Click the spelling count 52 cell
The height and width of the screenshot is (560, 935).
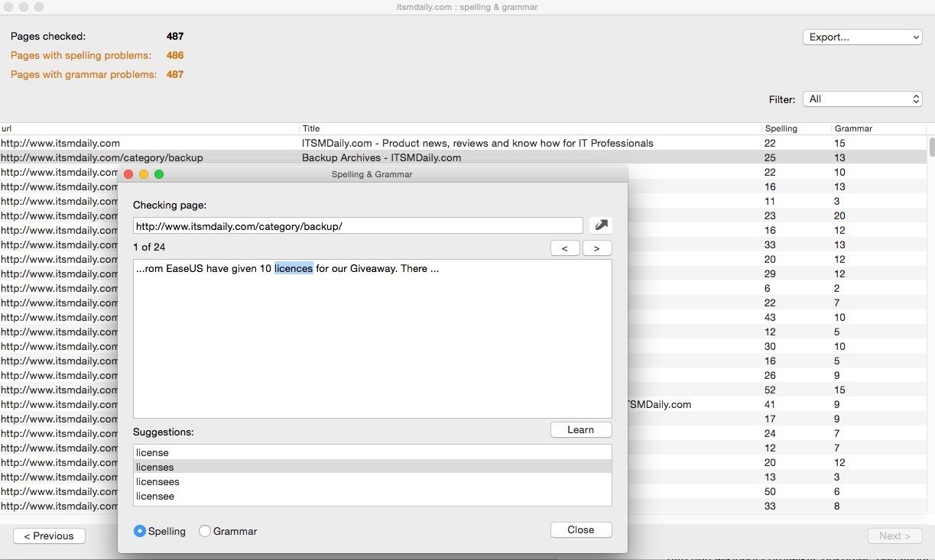coord(770,390)
